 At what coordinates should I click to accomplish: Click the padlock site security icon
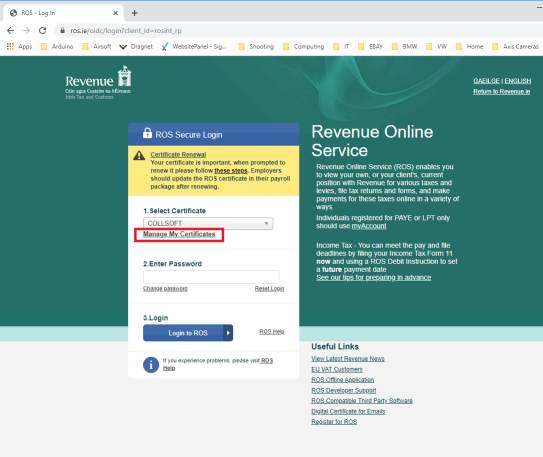click(62, 30)
